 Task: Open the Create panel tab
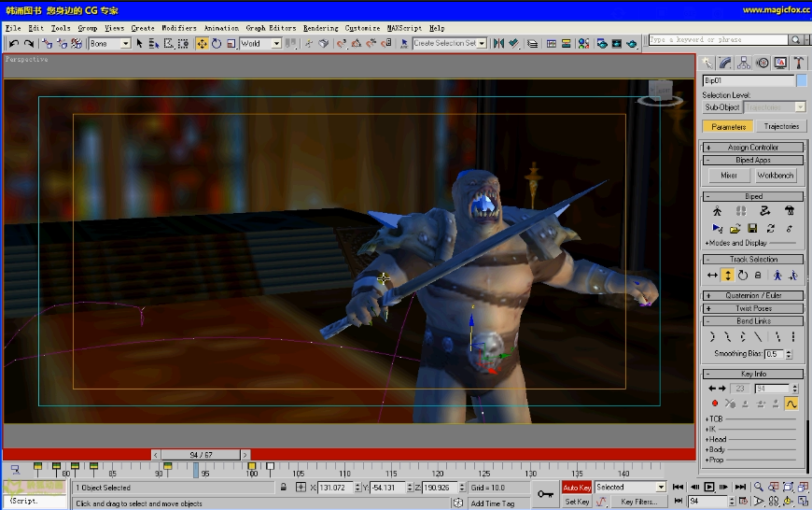point(707,64)
